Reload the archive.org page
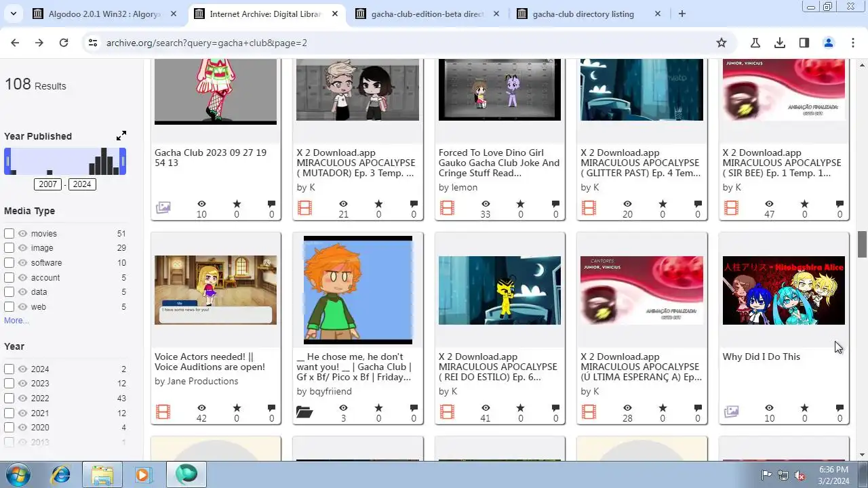 [x=64, y=43]
